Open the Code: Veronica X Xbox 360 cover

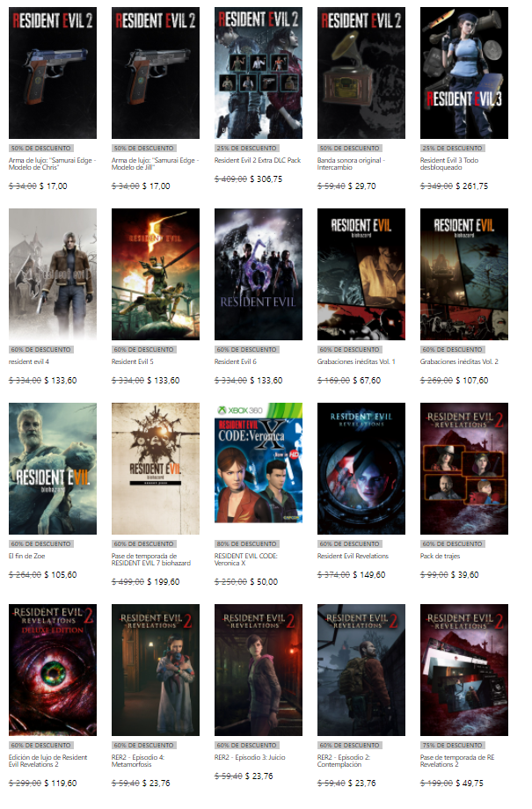259,468
